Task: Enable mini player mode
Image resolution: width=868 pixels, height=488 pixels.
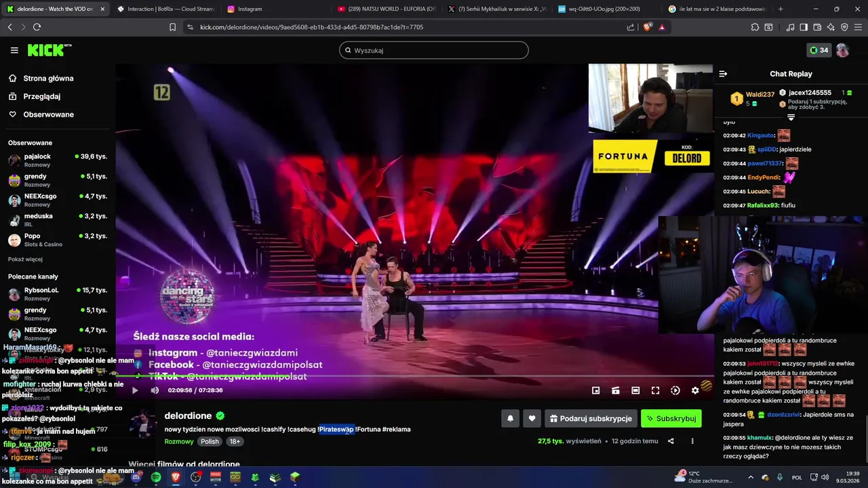Action: [595, 390]
